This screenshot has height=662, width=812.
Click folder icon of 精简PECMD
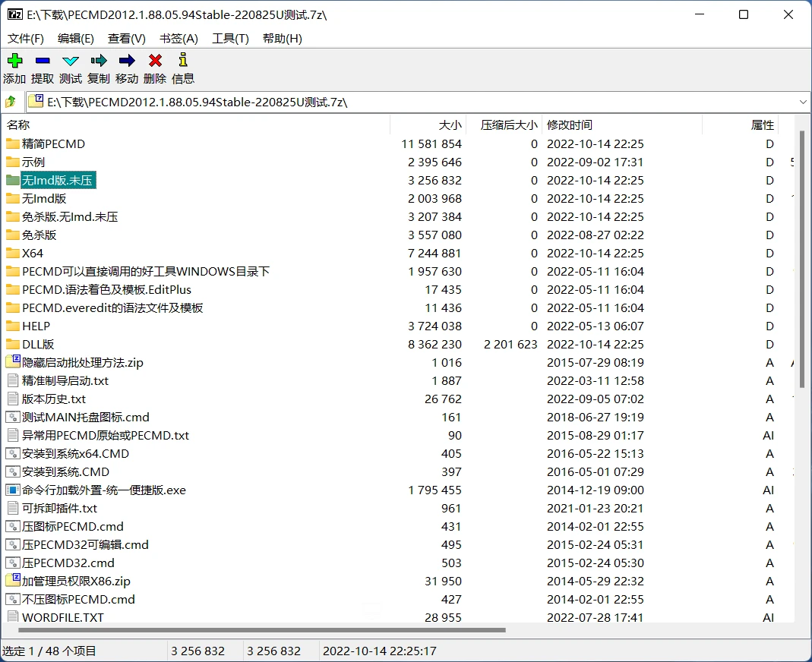(x=12, y=143)
